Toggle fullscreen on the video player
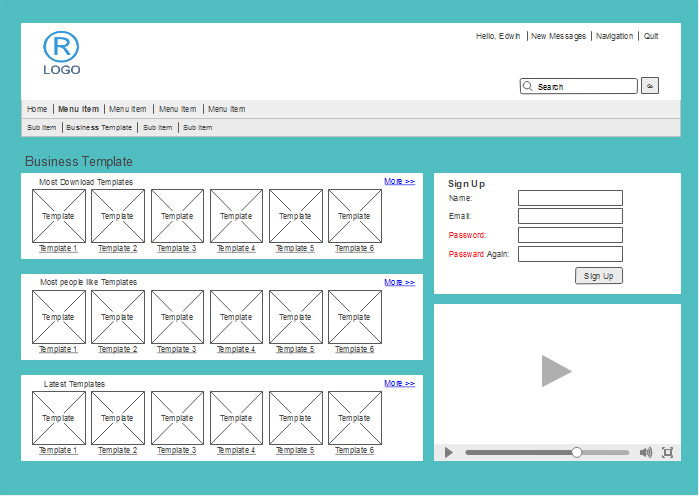The height and width of the screenshot is (496, 699). (x=668, y=453)
